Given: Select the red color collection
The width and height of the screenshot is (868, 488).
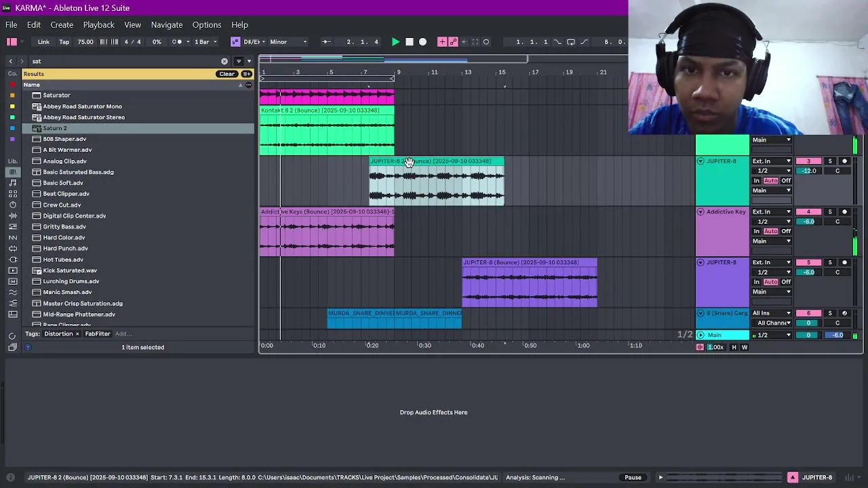Looking at the screenshot, I should point(12,85).
